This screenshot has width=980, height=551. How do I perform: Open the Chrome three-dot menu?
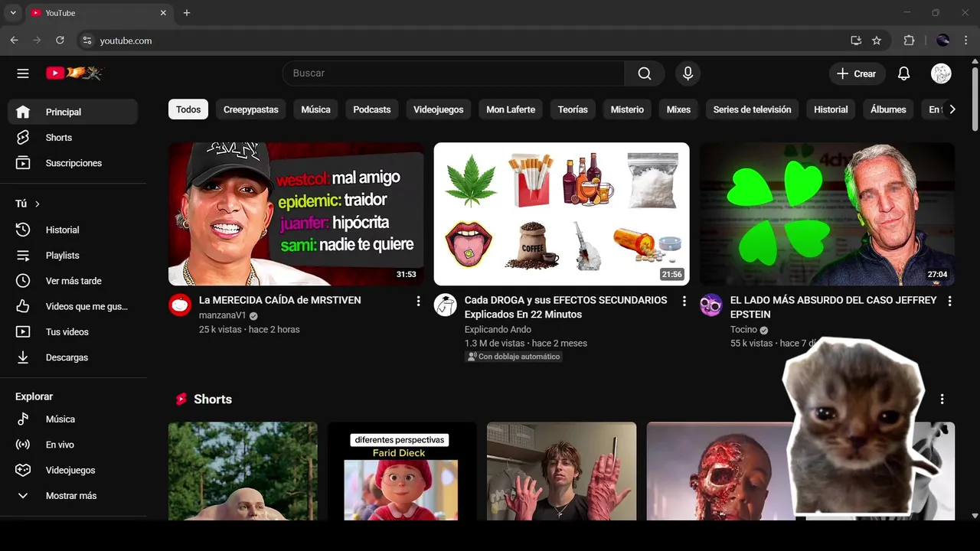[x=966, y=41]
